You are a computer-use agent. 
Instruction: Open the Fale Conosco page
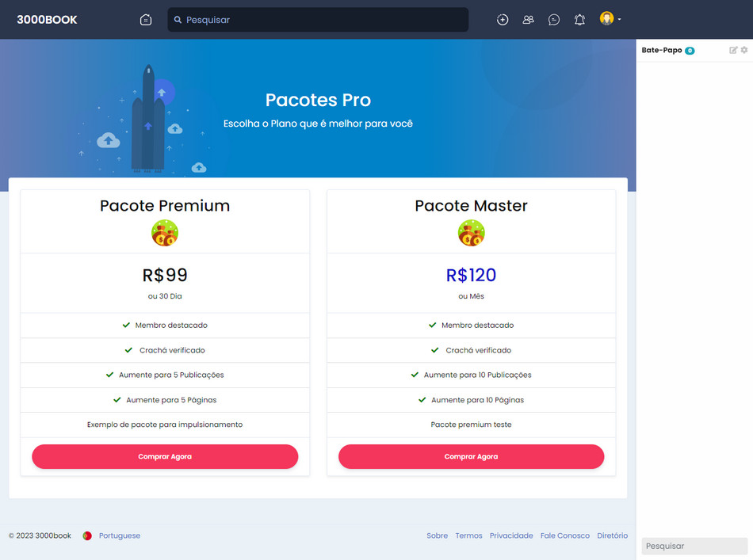pos(564,535)
